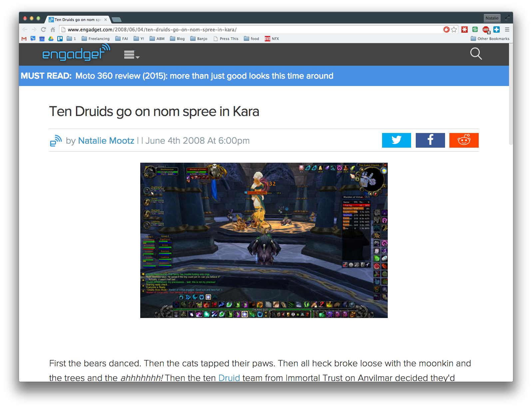532x408 pixels.
Task: Click the article title Ten Druids go on nom spree
Action: click(x=154, y=111)
